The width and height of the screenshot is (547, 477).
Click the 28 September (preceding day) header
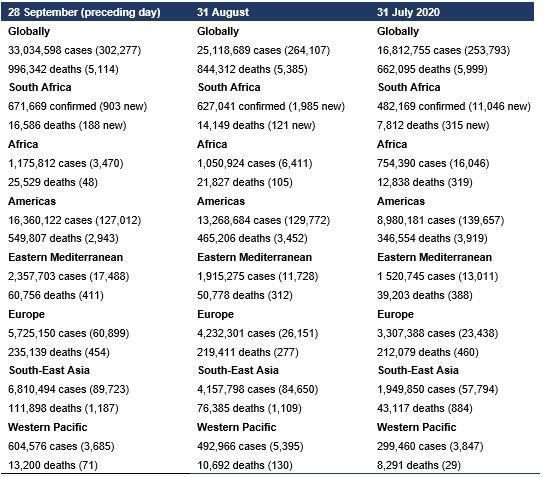click(84, 12)
